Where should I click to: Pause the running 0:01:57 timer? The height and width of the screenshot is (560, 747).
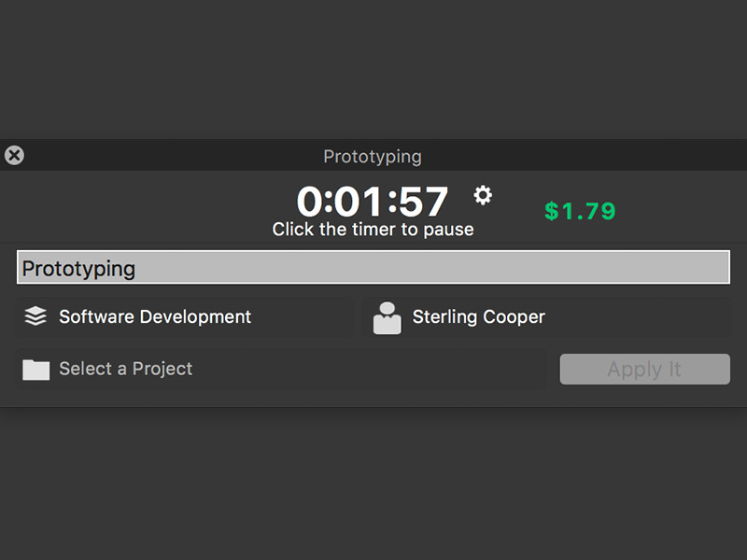[x=373, y=202]
